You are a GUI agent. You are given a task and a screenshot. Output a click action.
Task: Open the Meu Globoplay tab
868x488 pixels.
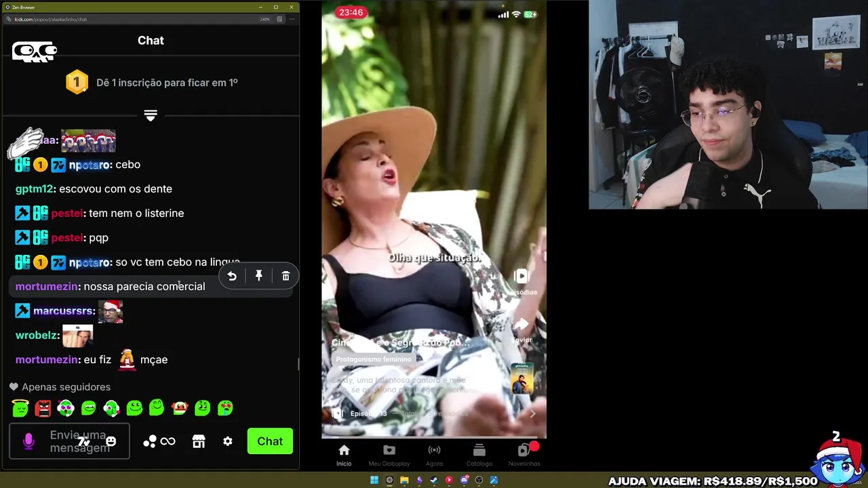[x=389, y=455]
